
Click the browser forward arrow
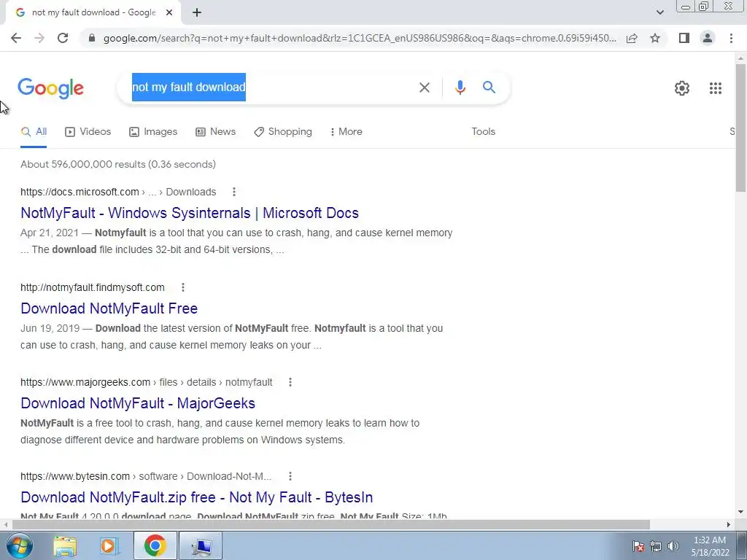tap(39, 38)
